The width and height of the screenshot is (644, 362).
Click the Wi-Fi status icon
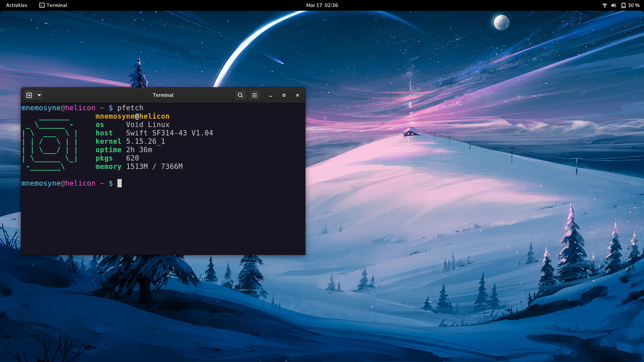pos(604,5)
